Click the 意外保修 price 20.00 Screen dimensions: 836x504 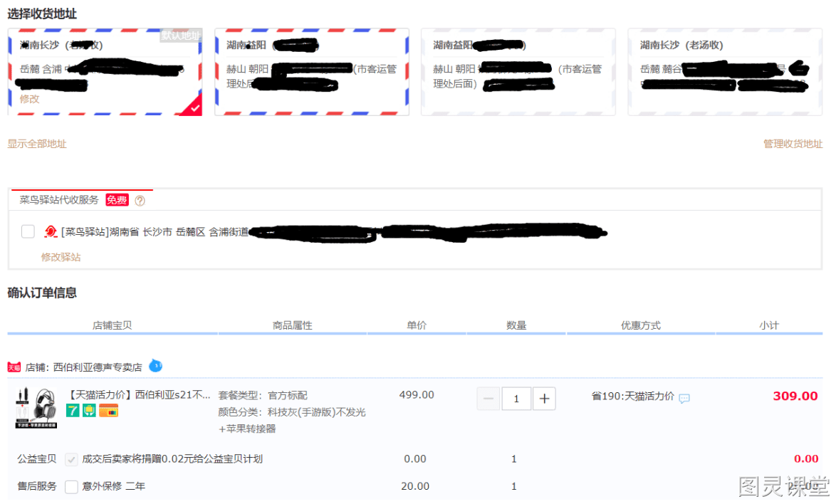click(415, 486)
